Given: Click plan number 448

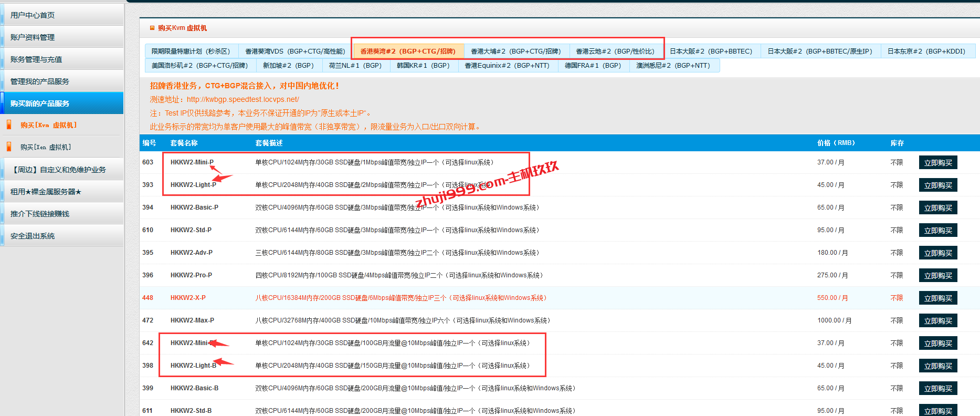Looking at the screenshot, I should point(147,298).
